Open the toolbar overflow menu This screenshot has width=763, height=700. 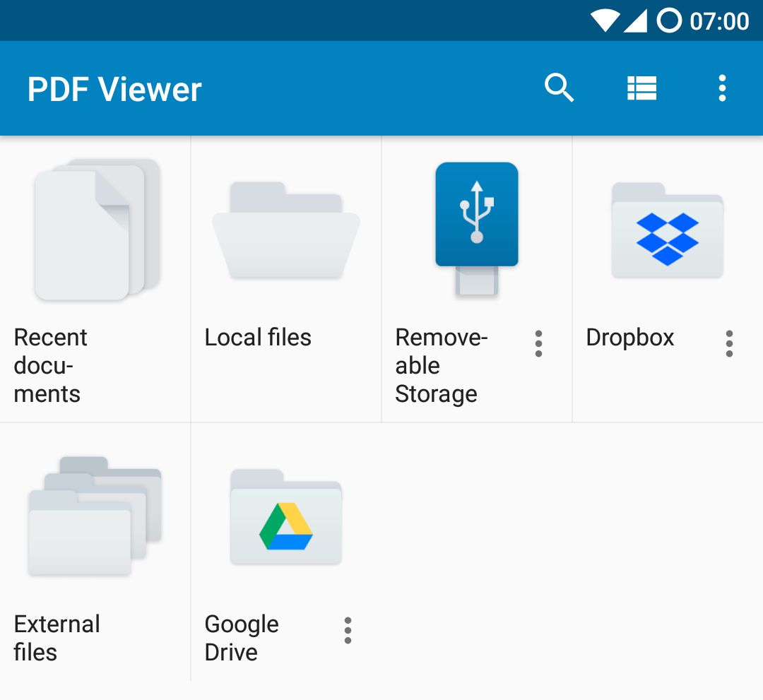(x=721, y=88)
